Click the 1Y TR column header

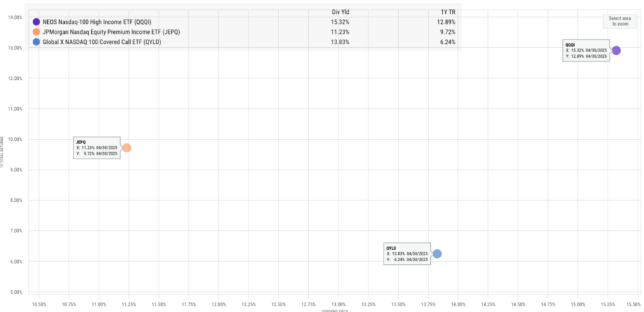(447, 12)
